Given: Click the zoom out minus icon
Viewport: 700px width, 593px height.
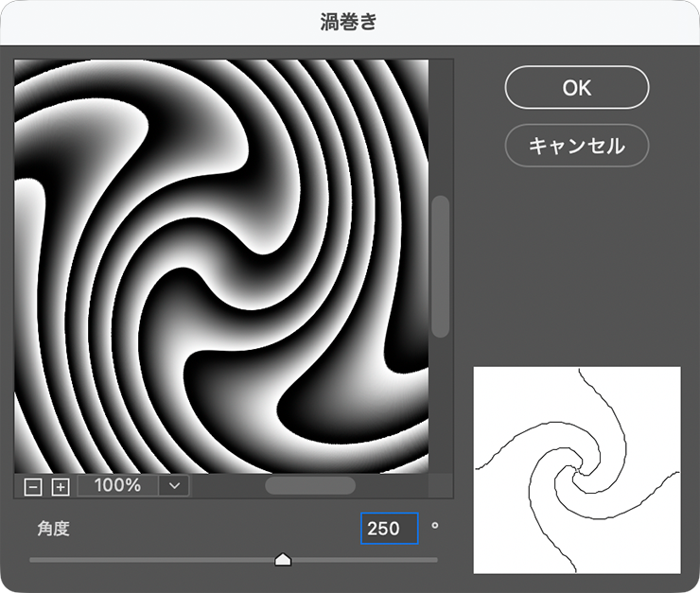Looking at the screenshot, I should [x=33, y=486].
